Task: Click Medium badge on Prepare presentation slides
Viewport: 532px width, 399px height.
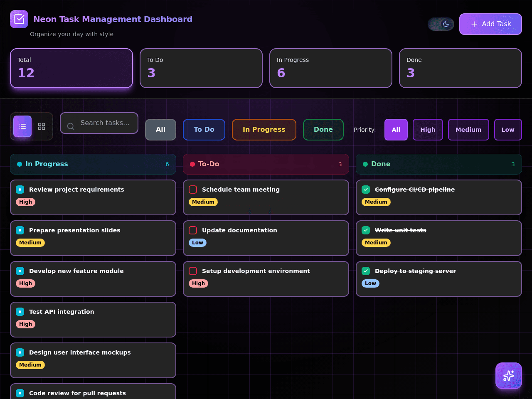Action: [x=30, y=243]
